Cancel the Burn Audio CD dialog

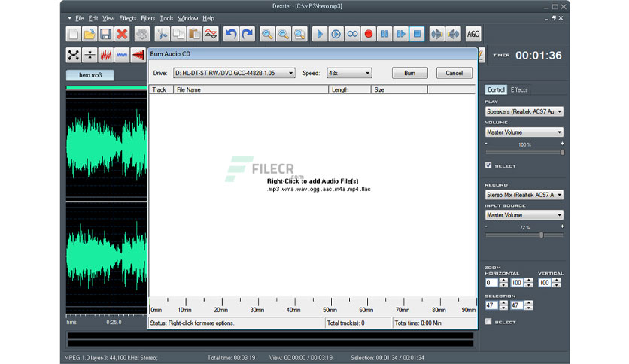[x=454, y=73]
